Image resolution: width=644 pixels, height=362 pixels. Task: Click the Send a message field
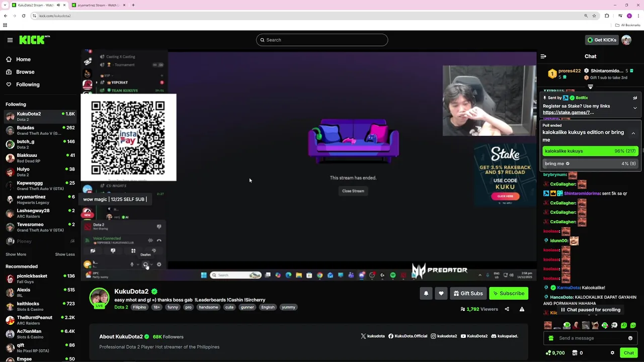pos(590,338)
